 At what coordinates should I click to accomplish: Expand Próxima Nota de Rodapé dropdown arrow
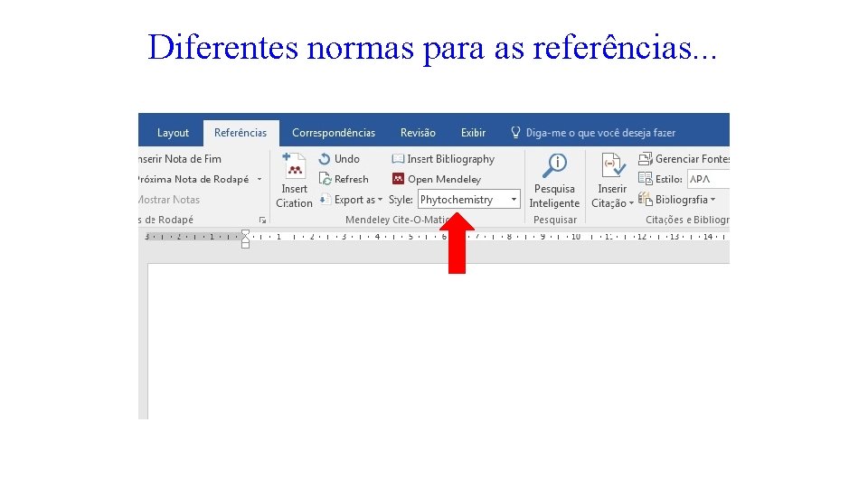259,179
